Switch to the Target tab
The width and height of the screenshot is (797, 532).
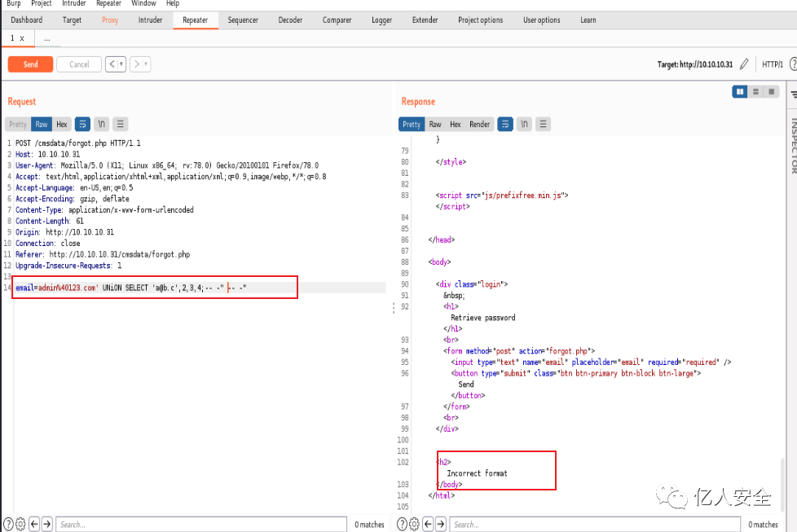coord(72,20)
